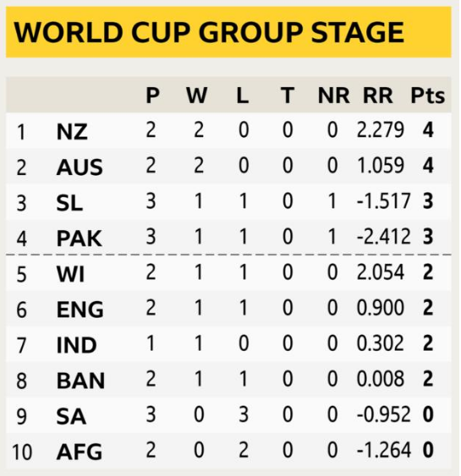Click the P column header
The height and width of the screenshot is (476, 461).
tap(152, 96)
